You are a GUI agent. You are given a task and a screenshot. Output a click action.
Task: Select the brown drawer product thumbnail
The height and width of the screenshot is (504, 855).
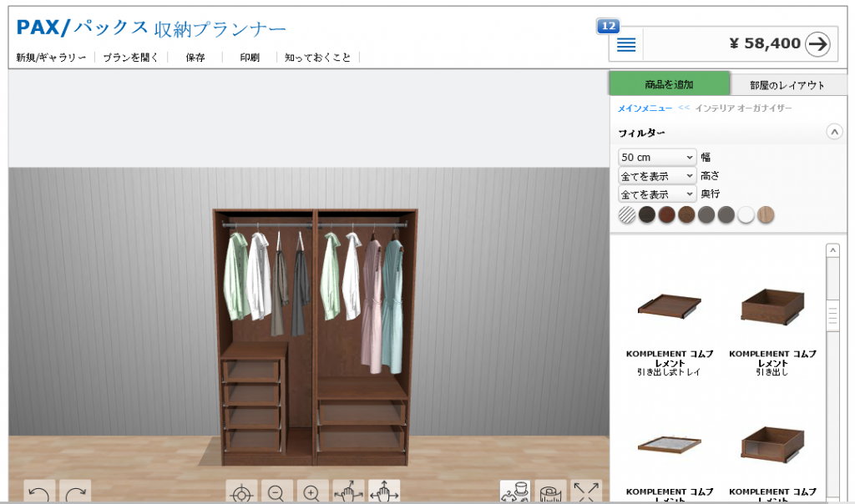tap(772, 306)
